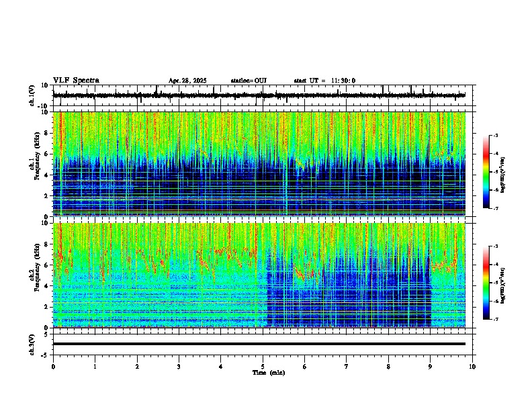
Task: Click time axis tick label "0"
Action: pyautogui.click(x=53, y=367)
